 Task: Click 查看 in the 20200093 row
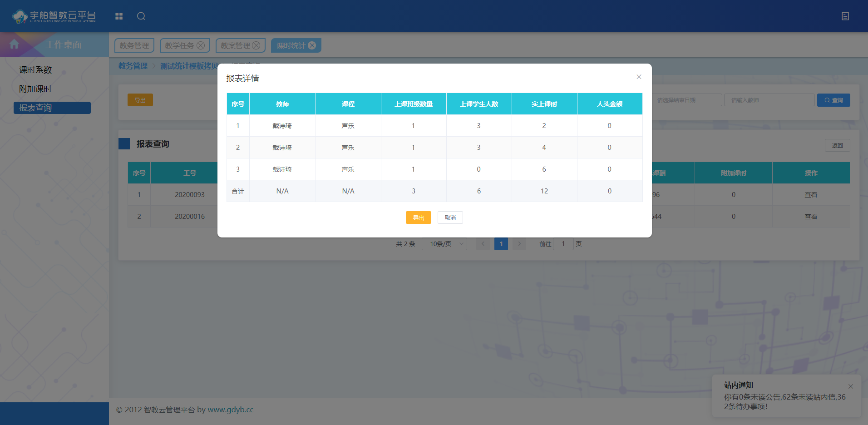[811, 195]
